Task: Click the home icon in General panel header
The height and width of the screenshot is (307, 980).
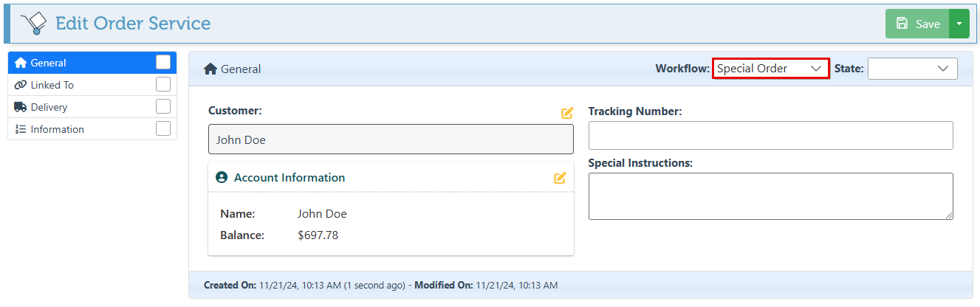Action: pyautogui.click(x=210, y=69)
